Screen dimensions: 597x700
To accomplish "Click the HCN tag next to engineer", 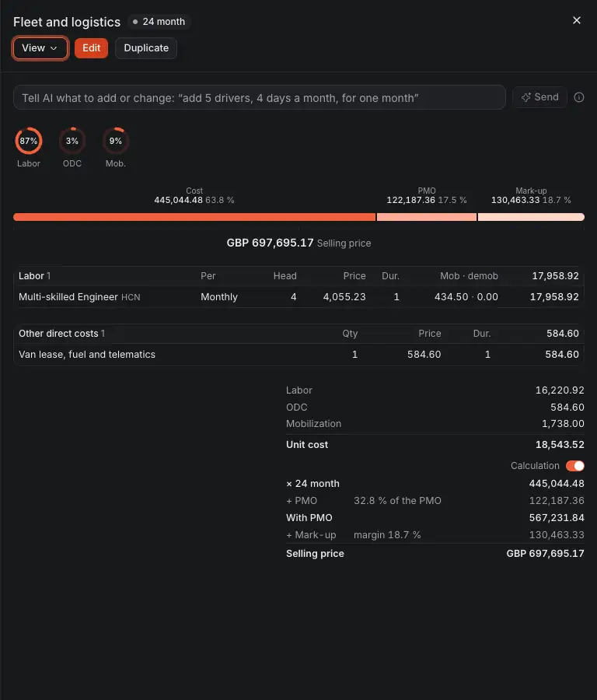I will tap(131, 297).
